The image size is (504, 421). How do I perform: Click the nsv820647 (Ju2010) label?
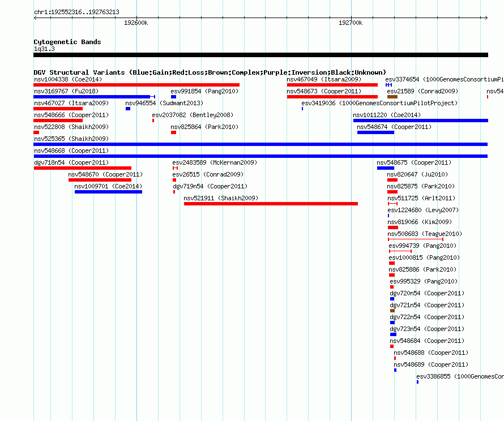tap(417, 174)
